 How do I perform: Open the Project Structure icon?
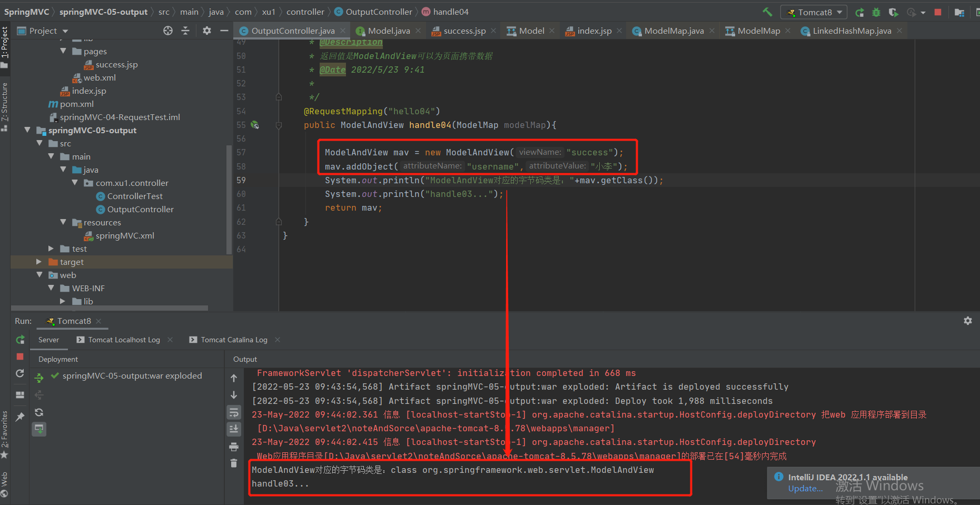959,12
